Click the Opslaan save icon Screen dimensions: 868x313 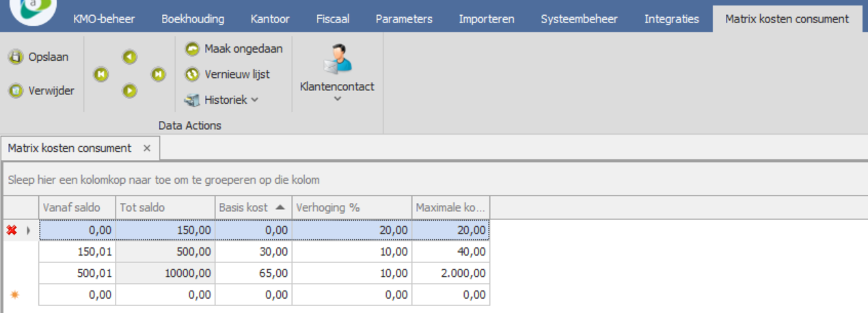(15, 57)
